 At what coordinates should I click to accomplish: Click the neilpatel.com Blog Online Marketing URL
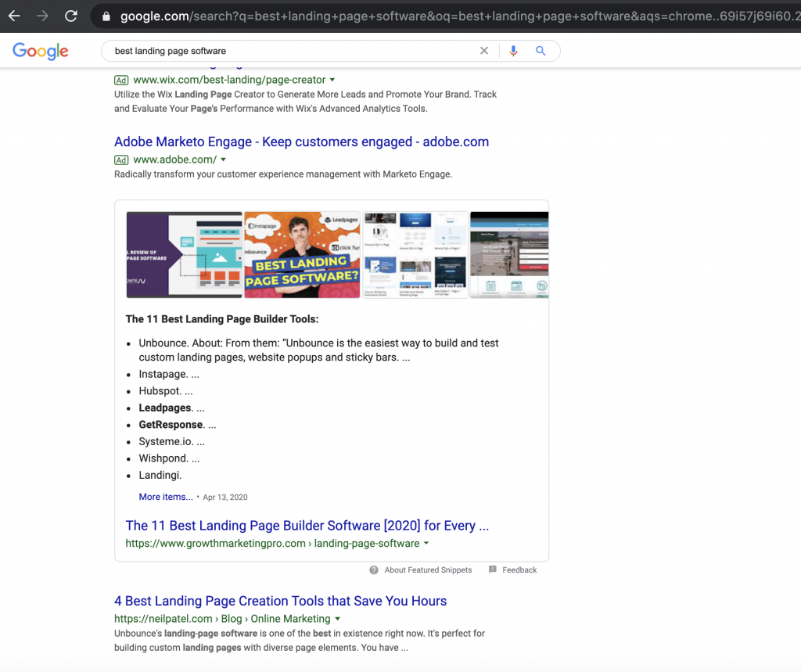point(222,619)
